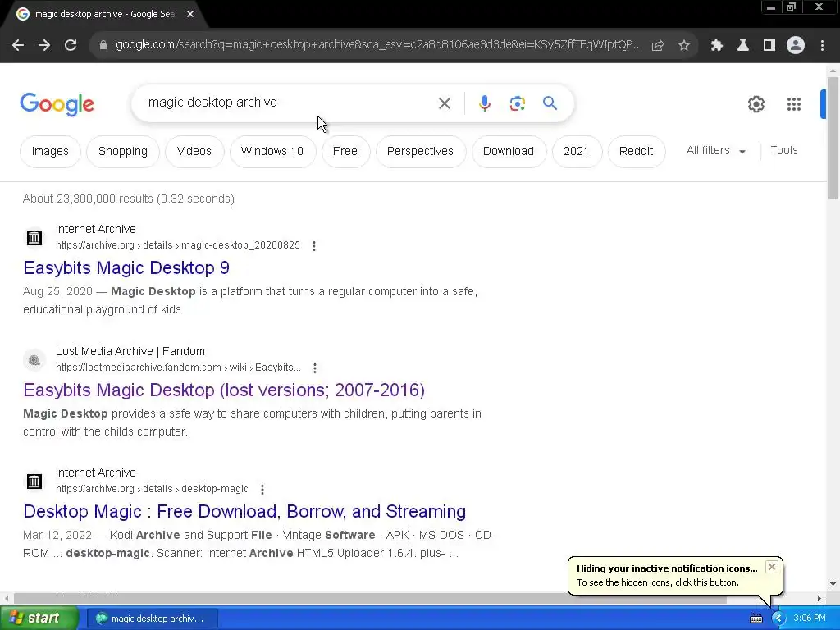This screenshot has height=630, width=840.
Task: Apply the Download filter chip
Action: coord(509,152)
